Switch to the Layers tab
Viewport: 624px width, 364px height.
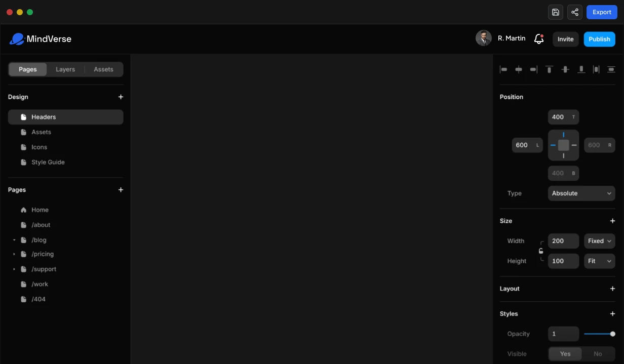(x=65, y=69)
